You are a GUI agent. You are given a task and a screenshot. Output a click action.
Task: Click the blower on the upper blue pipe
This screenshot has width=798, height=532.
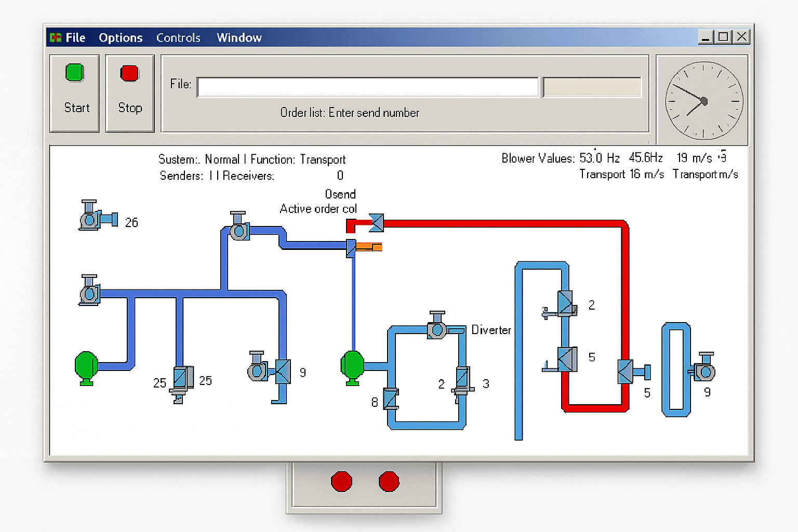(x=239, y=231)
